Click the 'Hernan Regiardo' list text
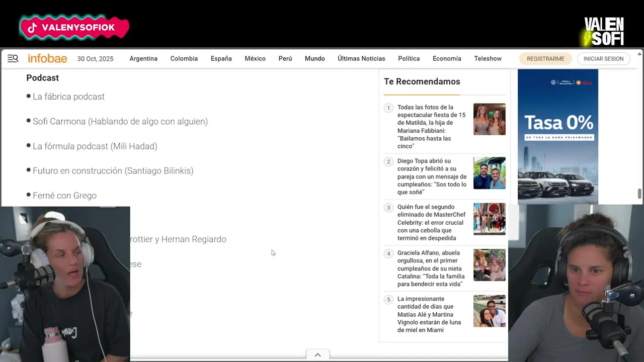The image size is (644, 362). pyautogui.click(x=194, y=239)
